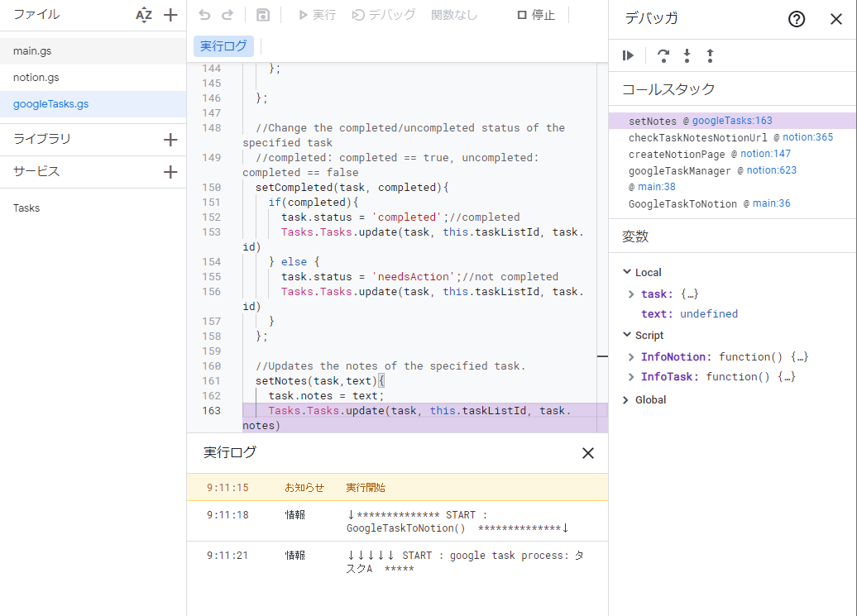This screenshot has width=857, height=616.
Task: Click the 9:11:18 START log entry
Action: point(397,522)
